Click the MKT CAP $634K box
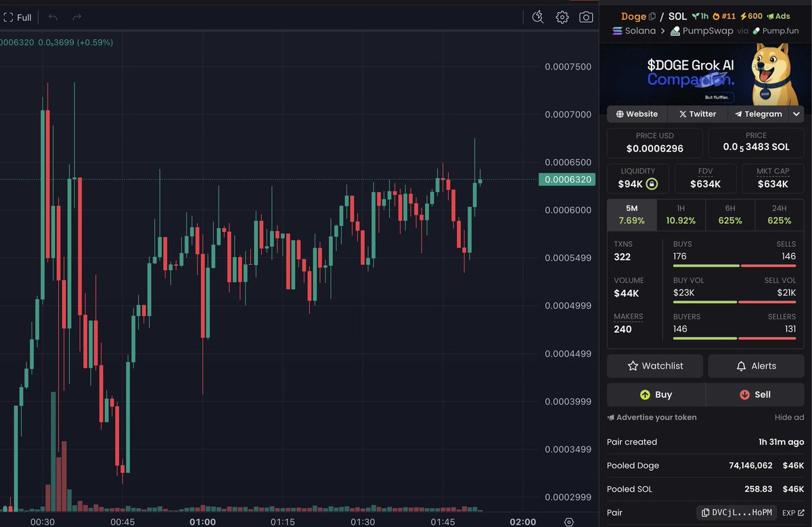The width and height of the screenshot is (812, 527). pos(773,178)
